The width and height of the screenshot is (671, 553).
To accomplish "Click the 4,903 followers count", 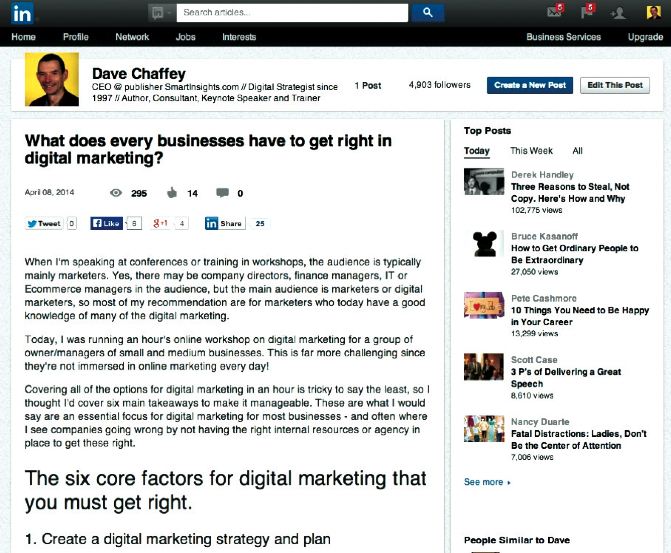I will (439, 85).
